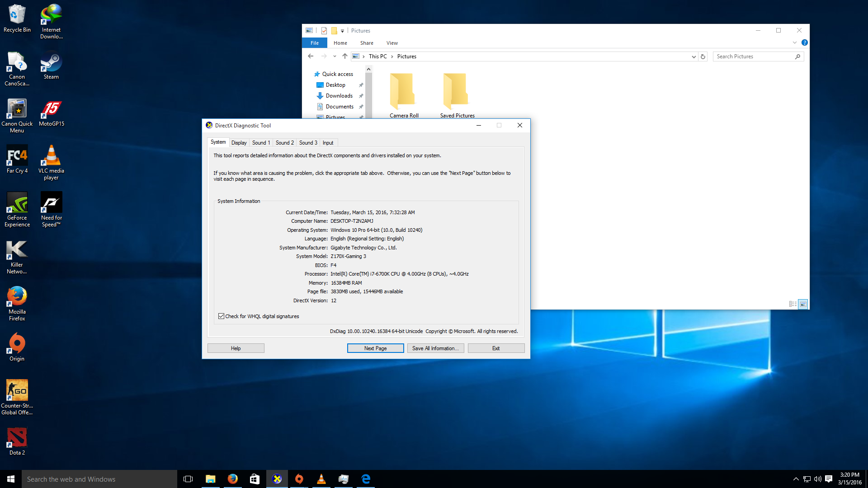
Task: Click the Search Pictures input field
Action: (754, 56)
